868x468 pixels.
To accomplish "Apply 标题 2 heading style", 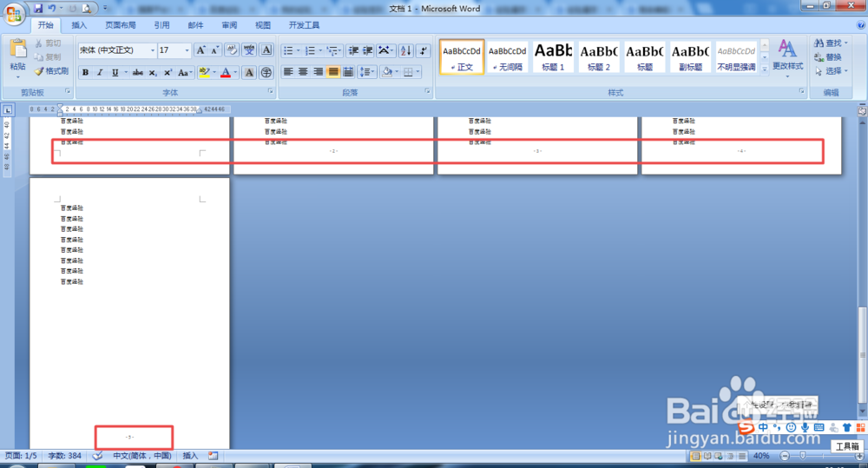I will point(599,56).
